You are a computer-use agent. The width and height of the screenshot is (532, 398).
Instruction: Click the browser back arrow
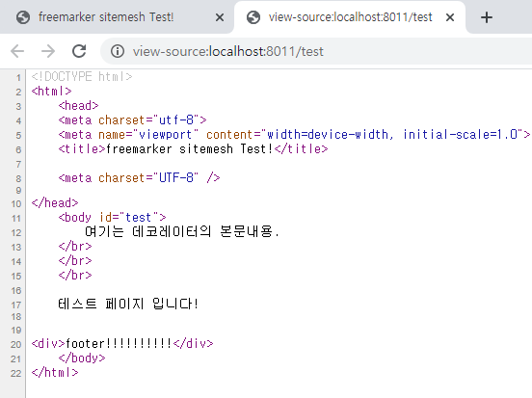[x=17, y=52]
